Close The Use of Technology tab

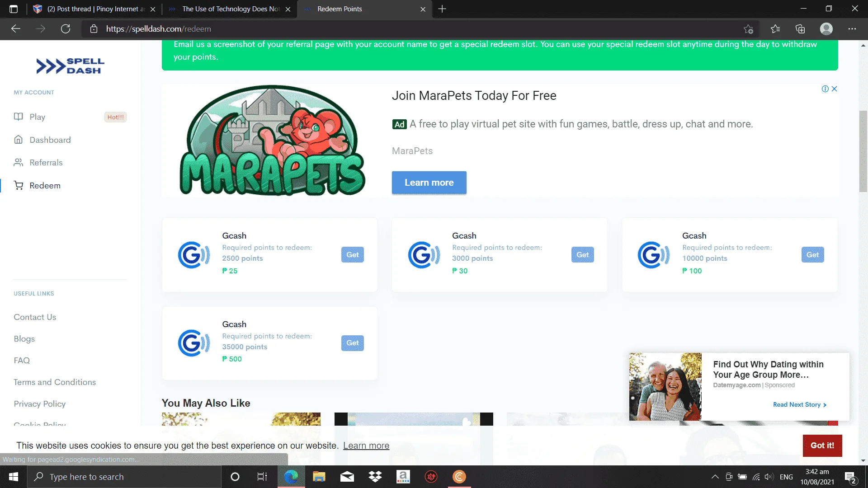288,9
